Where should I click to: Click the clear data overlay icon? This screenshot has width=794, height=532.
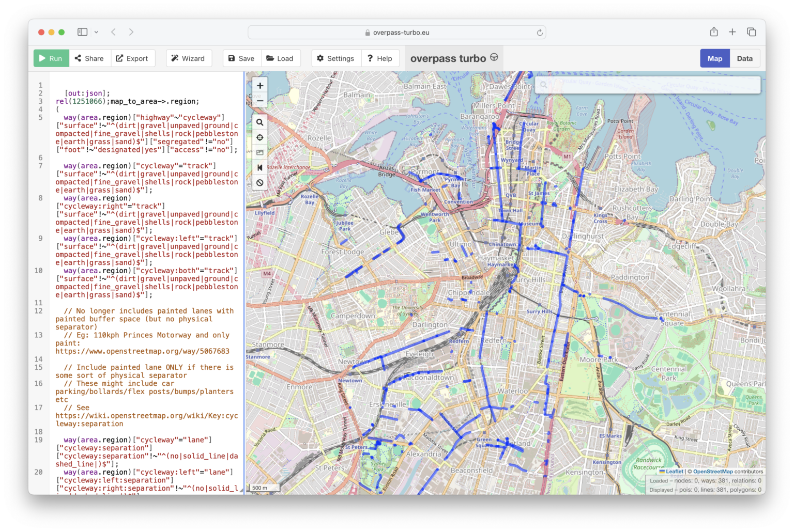click(260, 182)
